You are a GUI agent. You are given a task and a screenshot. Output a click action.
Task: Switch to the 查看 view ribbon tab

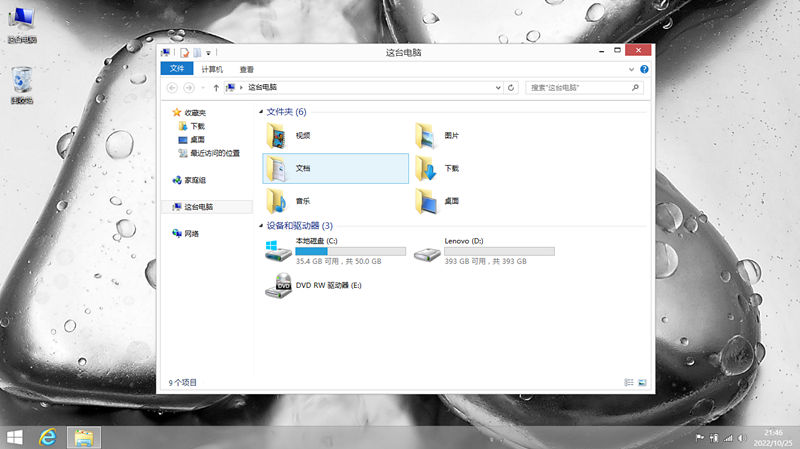[246, 69]
